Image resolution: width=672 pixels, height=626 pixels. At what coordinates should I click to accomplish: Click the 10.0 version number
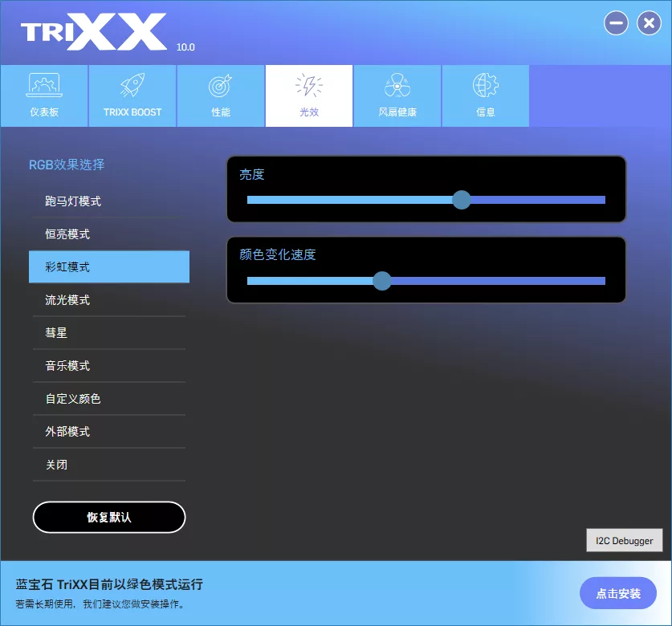coord(185,47)
